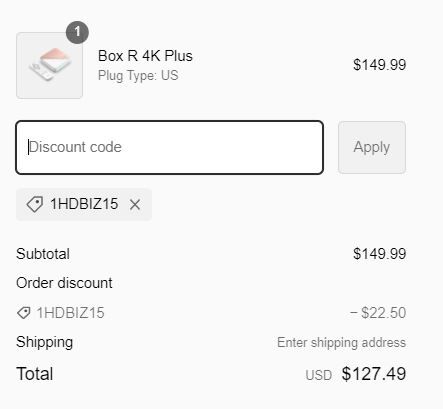The width and height of the screenshot is (443, 409).
Task: Click the Subtotal label
Action: click(43, 254)
